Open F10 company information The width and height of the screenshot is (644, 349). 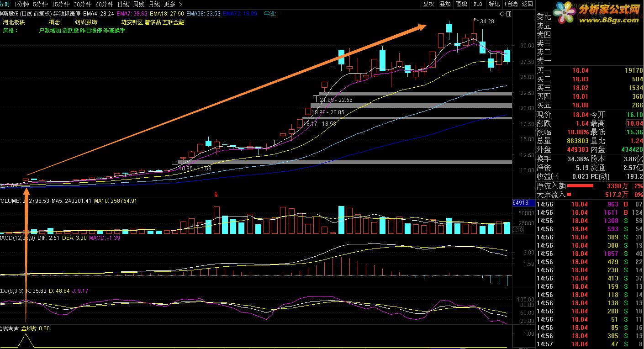478,4
